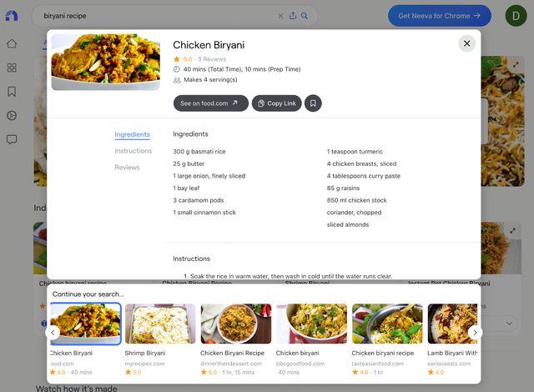Select the Shrimp Biryani thumbnail
This screenshot has width=534, height=392.
pos(160,324)
